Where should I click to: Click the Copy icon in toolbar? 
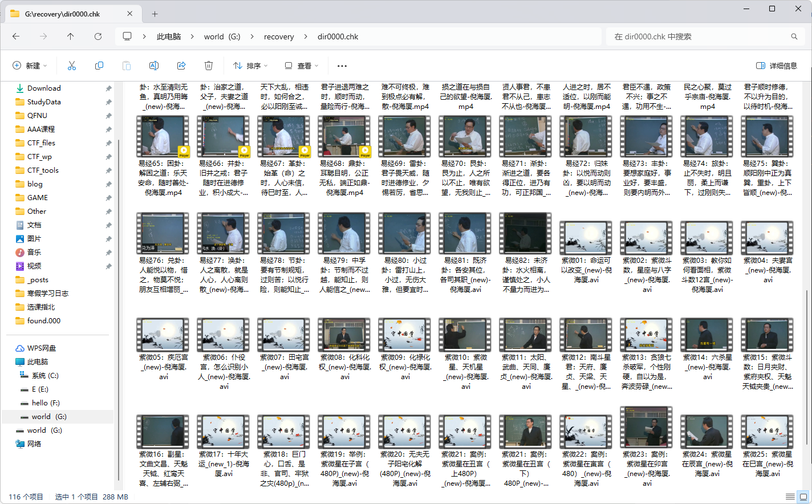[99, 66]
